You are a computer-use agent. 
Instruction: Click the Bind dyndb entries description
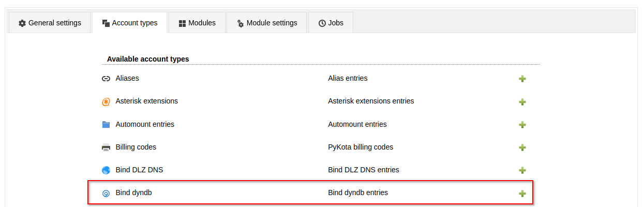point(358,193)
